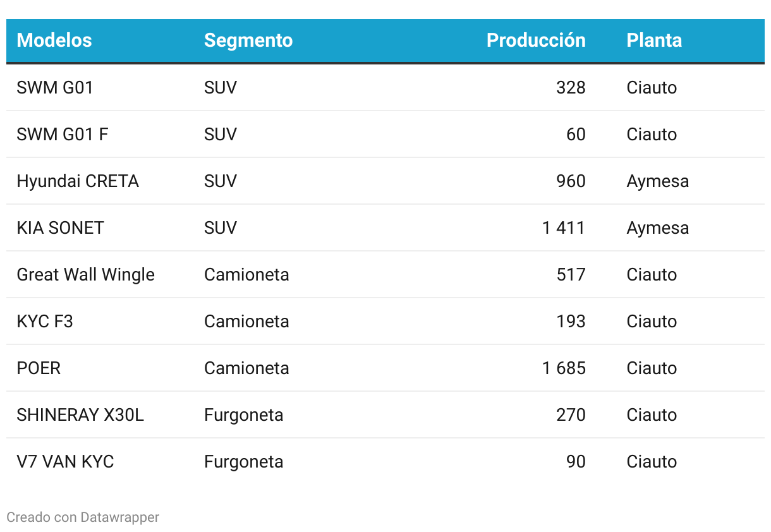The height and width of the screenshot is (532, 771).
Task: Select the production value 1 685
Action: [564, 368]
